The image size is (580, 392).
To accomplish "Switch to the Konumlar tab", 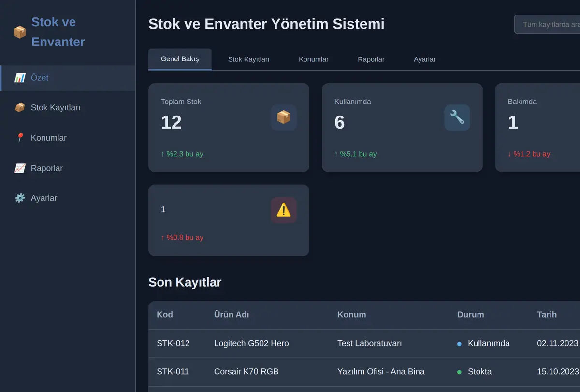I will (314, 59).
